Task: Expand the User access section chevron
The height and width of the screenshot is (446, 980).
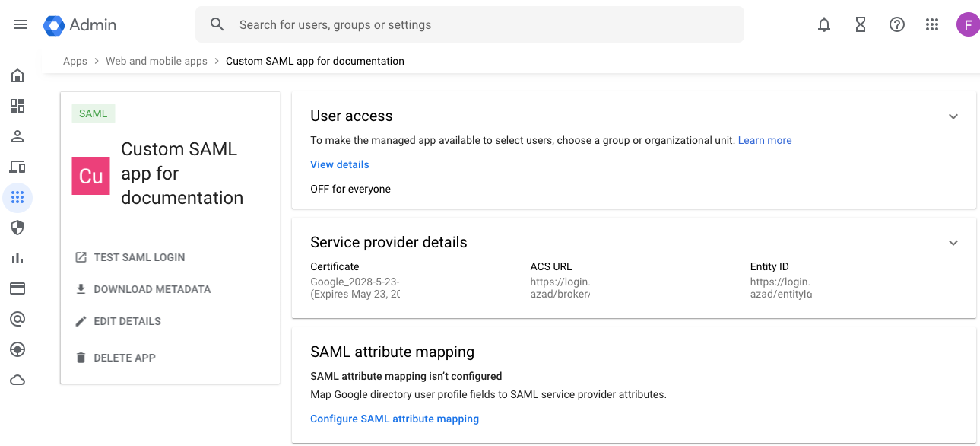Action: (953, 116)
